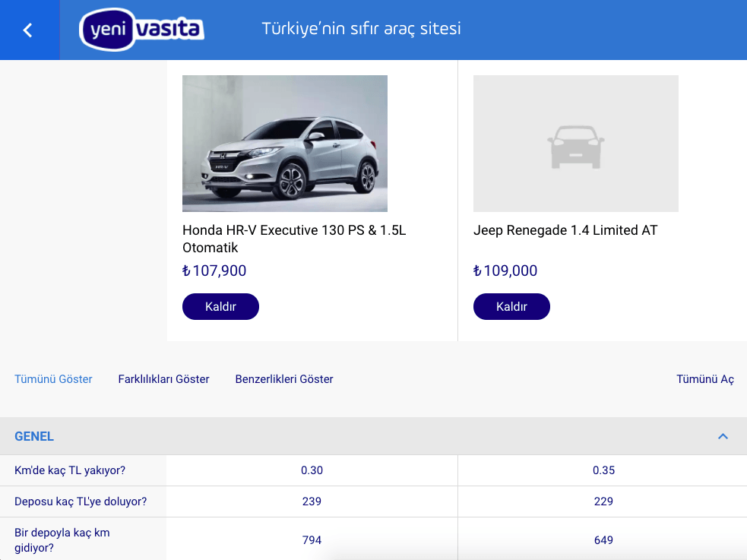The image size is (747, 560).
Task: Click the price 107,900 for Honda
Action: click(219, 271)
